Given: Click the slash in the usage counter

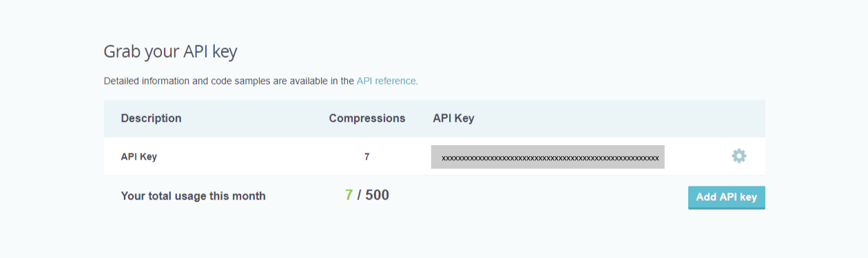Looking at the screenshot, I should [359, 195].
